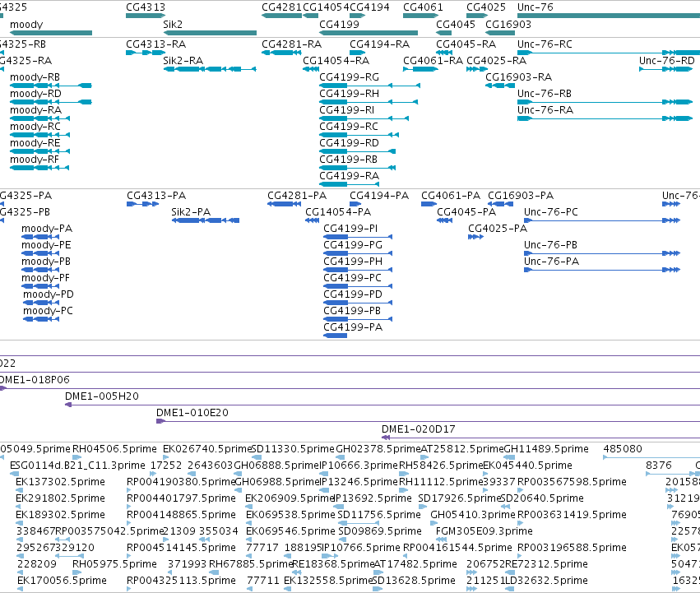The image size is (700, 593).
Task: Click the Sik2 gene bar
Action: click(x=210, y=33)
